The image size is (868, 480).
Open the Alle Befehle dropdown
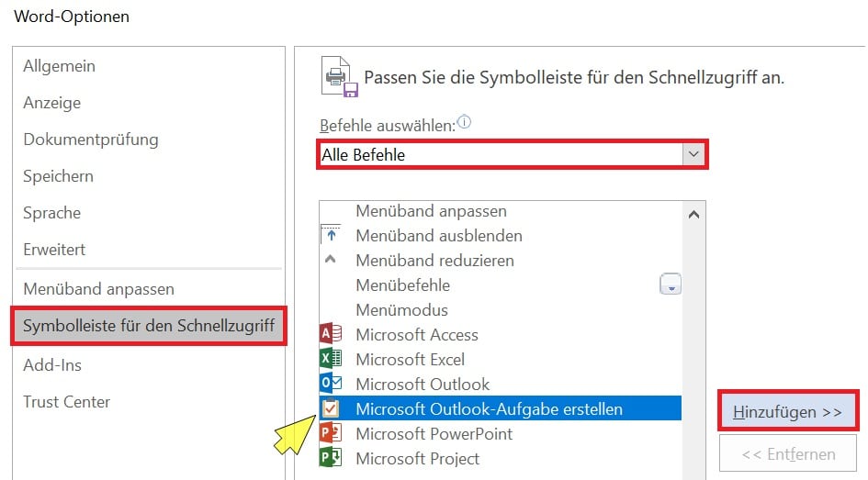(694, 155)
